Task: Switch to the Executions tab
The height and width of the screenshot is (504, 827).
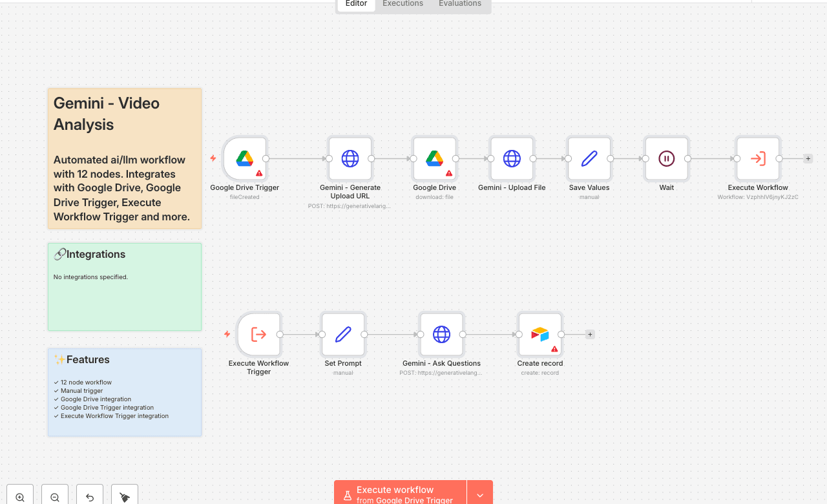Action: [x=403, y=4]
